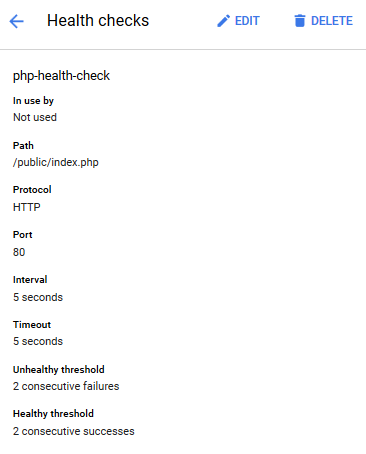
Task: Click the DELETE button label
Action: (332, 21)
